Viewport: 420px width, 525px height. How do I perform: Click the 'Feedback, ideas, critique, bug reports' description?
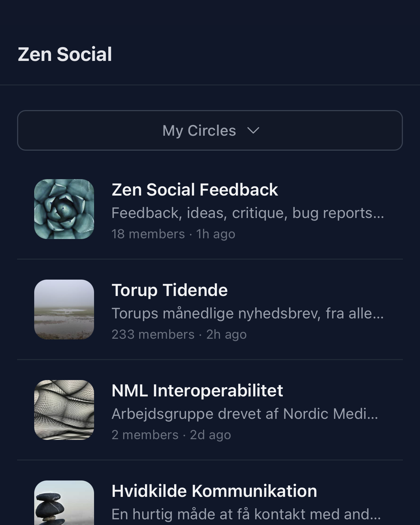248,213
